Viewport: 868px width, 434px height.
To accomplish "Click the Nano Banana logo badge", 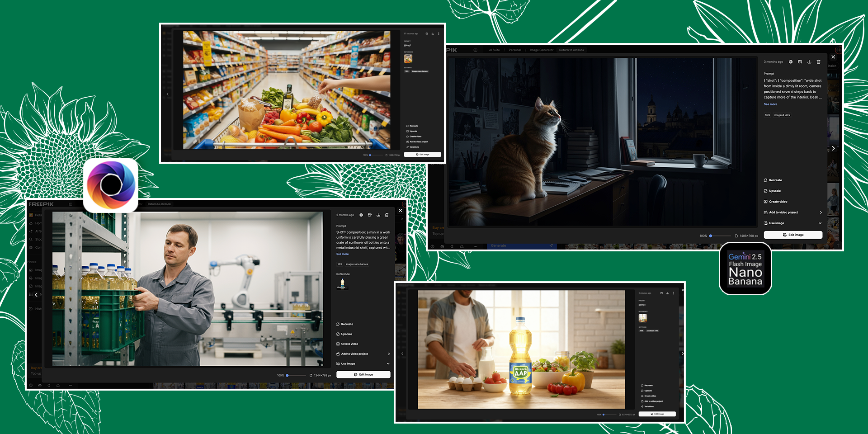I will (x=745, y=269).
